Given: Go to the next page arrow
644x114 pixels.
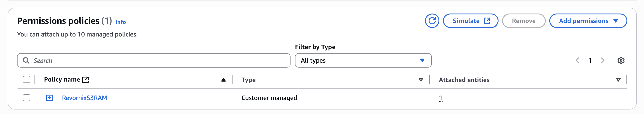Looking at the screenshot, I should coord(602,60).
